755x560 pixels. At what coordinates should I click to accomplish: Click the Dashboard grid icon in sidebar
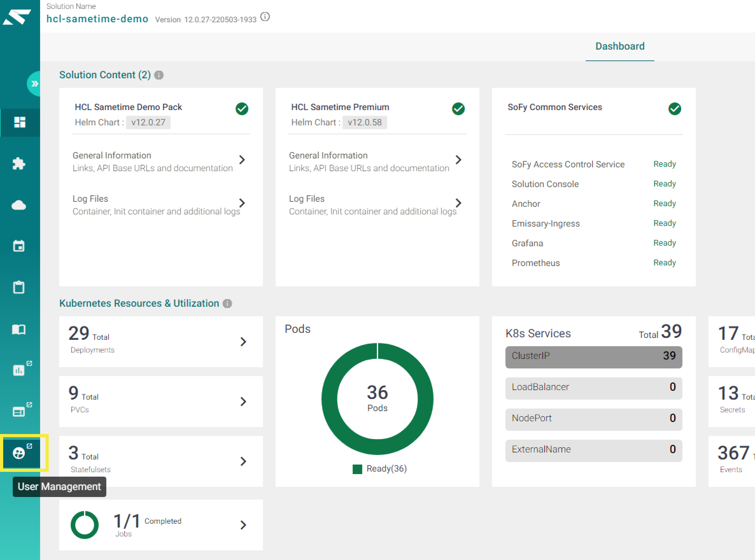coord(19,122)
